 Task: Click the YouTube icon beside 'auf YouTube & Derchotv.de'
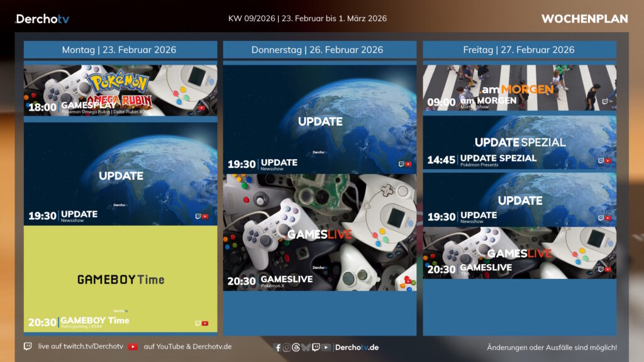(x=133, y=346)
